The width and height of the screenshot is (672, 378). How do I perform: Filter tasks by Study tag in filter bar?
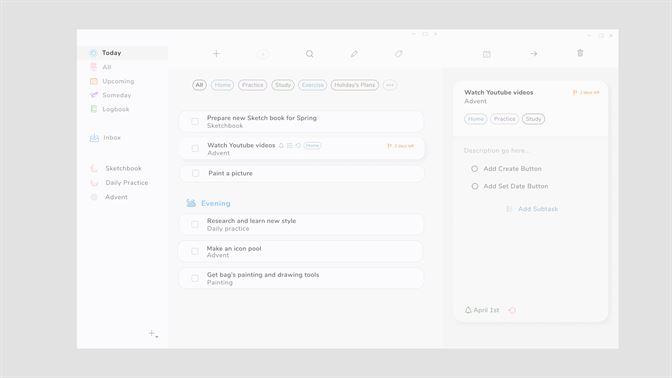[283, 85]
